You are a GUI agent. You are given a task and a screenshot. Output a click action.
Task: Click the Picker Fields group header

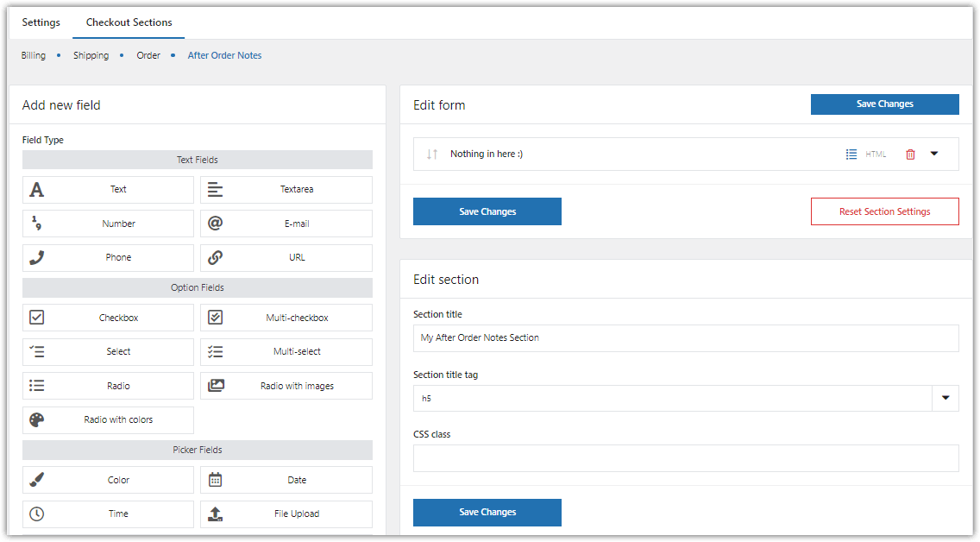pyautogui.click(x=198, y=451)
